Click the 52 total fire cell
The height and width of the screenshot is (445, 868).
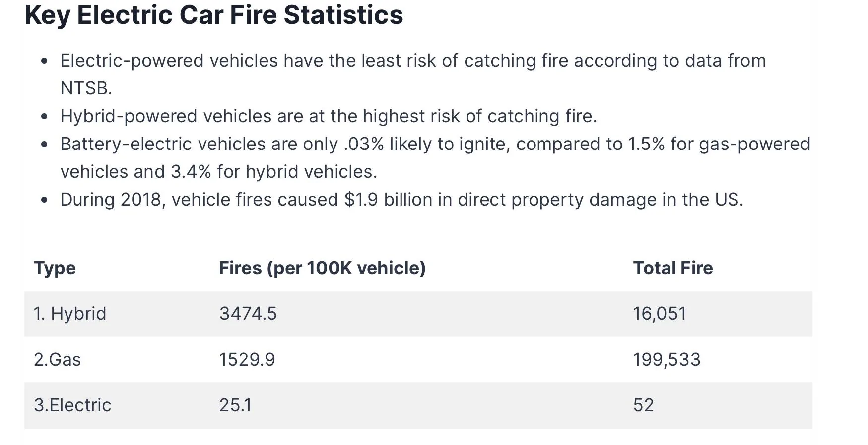(x=643, y=405)
